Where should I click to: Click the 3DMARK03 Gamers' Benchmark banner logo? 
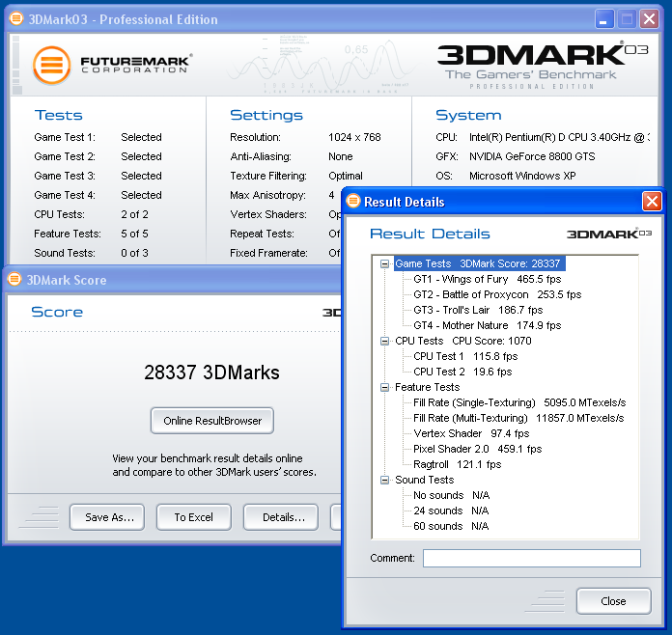pyautogui.click(x=543, y=65)
